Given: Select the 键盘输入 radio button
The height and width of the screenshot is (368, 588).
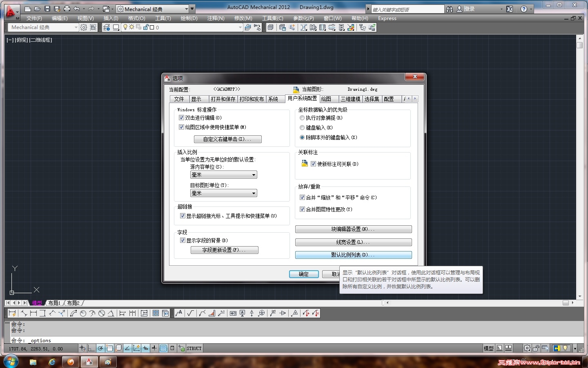Looking at the screenshot, I should click(x=302, y=128).
